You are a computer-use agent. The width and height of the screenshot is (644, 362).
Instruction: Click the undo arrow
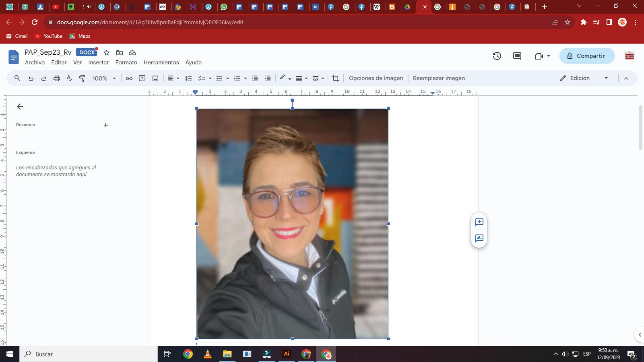tap(31, 78)
